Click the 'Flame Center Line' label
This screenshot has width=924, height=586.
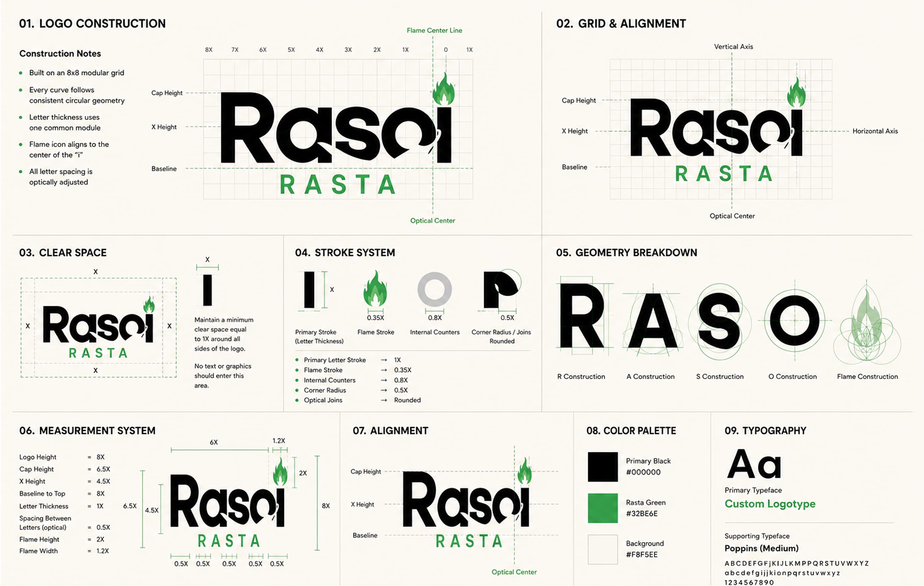click(435, 30)
